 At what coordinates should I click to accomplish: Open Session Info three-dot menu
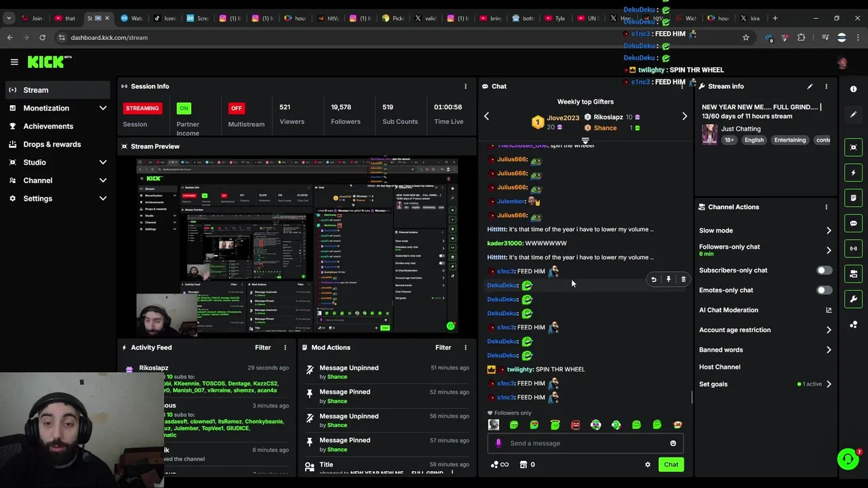pyautogui.click(x=465, y=86)
